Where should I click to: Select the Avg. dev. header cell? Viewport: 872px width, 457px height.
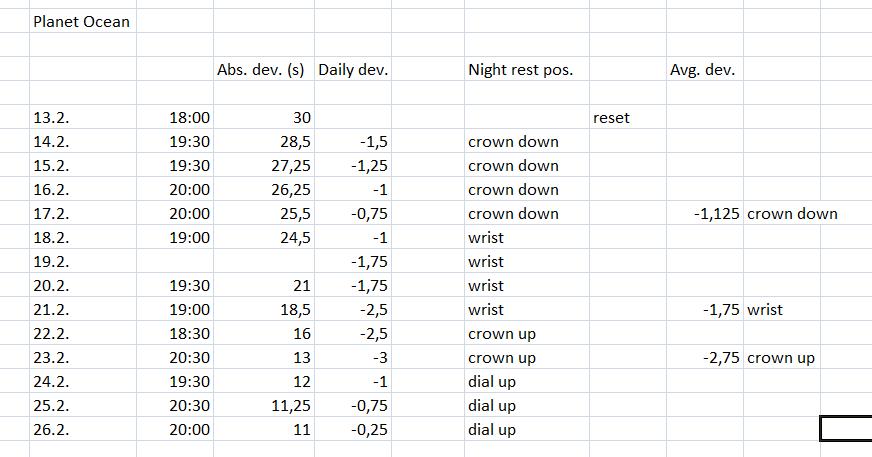pyautogui.click(x=701, y=70)
